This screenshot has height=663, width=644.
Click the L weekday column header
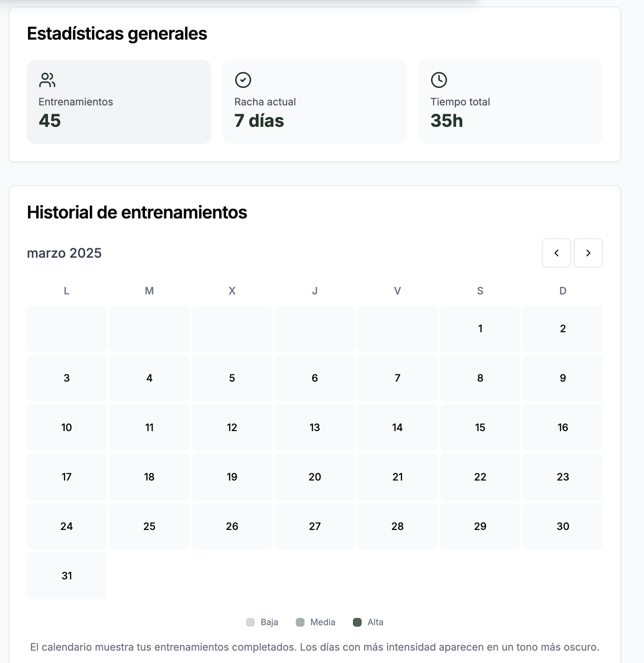click(x=66, y=291)
